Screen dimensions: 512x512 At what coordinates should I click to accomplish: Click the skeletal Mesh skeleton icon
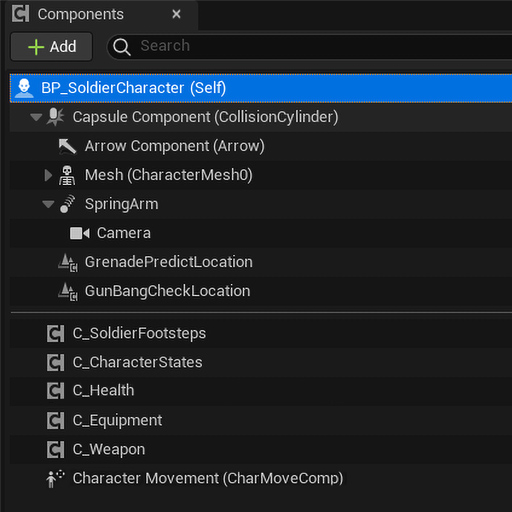(67, 175)
